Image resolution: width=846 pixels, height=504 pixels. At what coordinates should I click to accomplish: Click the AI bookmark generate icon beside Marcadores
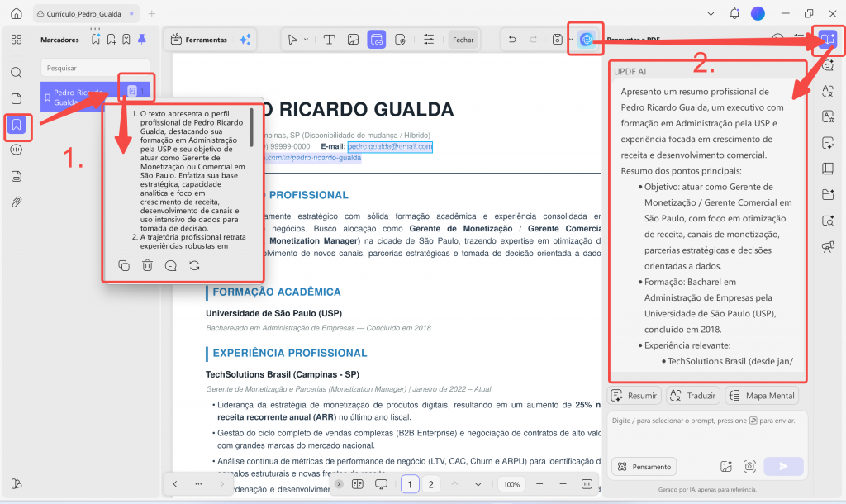pos(96,39)
